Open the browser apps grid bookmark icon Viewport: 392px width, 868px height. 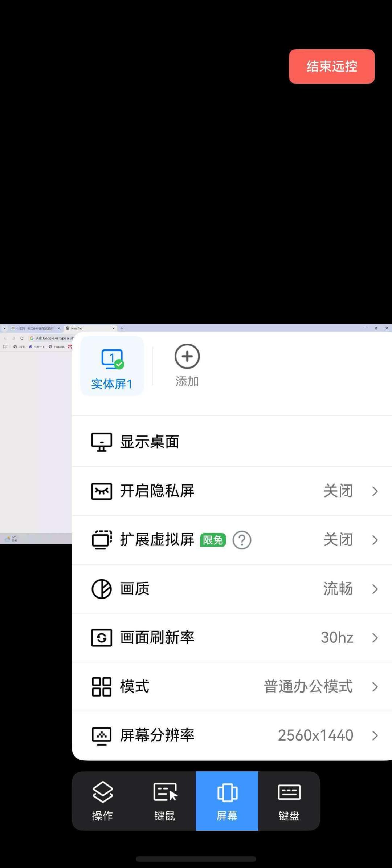coord(4,347)
